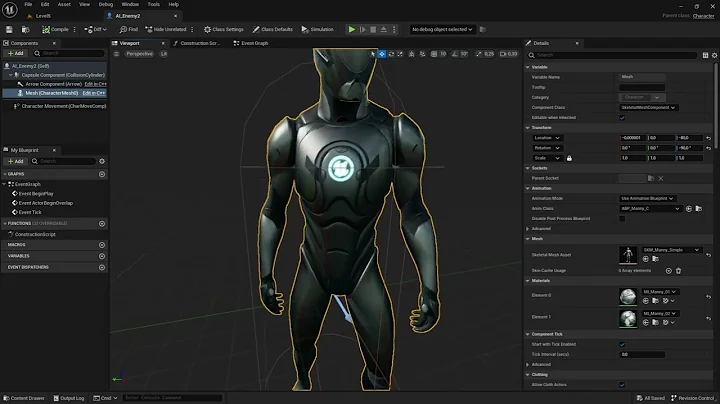The height and width of the screenshot is (404, 720).
Task: Toggle Disable Post Process Blueprint checkbox
Action: [x=622, y=219]
